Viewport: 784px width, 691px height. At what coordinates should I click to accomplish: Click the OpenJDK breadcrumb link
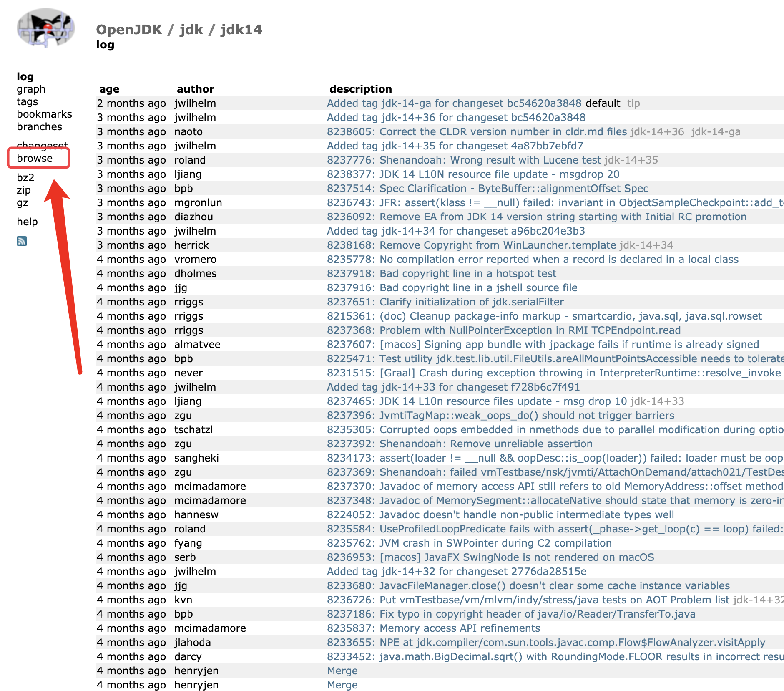tap(129, 30)
